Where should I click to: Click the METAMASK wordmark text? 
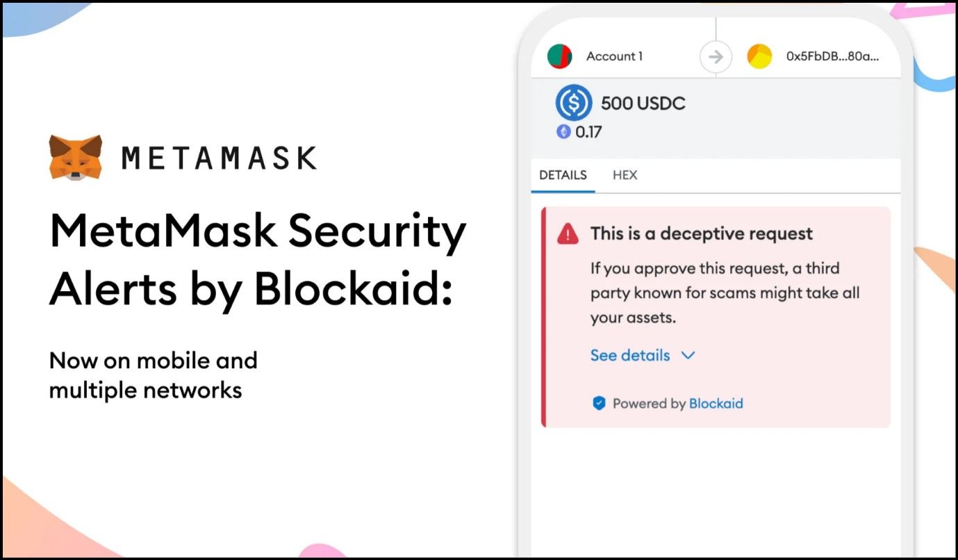(x=220, y=158)
